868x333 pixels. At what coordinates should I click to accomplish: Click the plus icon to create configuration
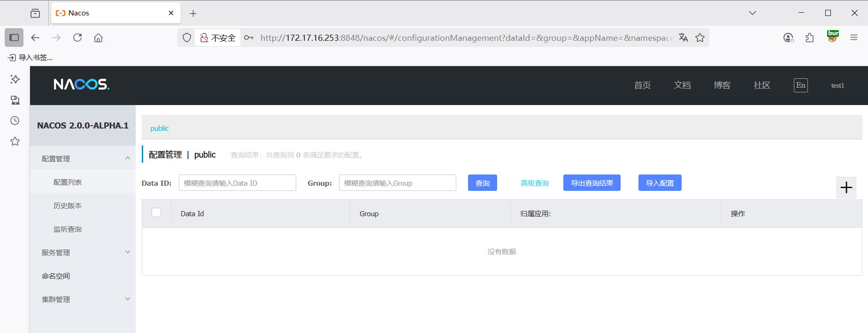tap(846, 188)
